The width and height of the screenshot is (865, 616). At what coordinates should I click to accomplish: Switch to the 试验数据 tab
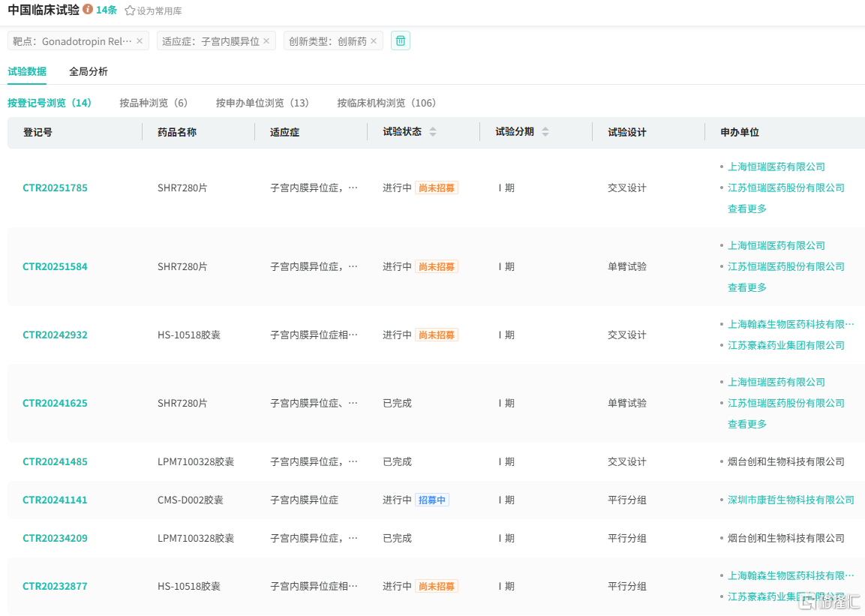point(27,71)
